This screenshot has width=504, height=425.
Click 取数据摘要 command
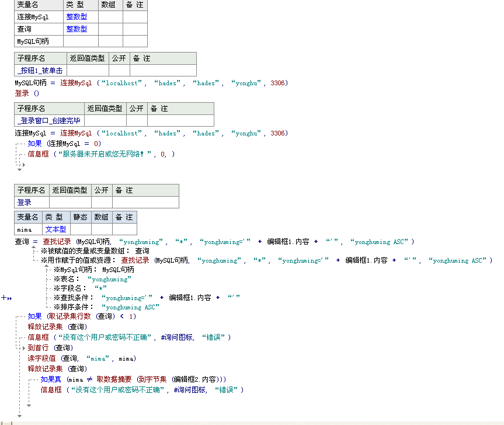pyautogui.click(x=114, y=379)
